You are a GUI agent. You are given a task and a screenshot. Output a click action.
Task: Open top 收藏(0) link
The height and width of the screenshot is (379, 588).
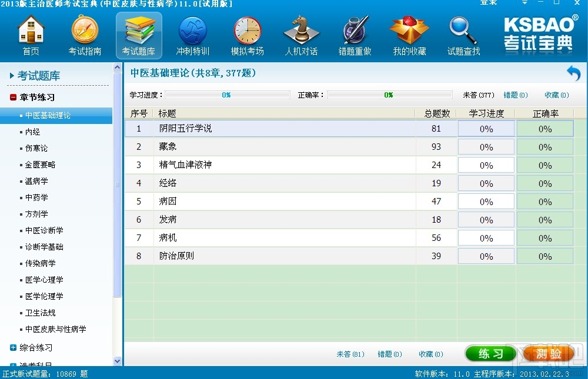556,95
